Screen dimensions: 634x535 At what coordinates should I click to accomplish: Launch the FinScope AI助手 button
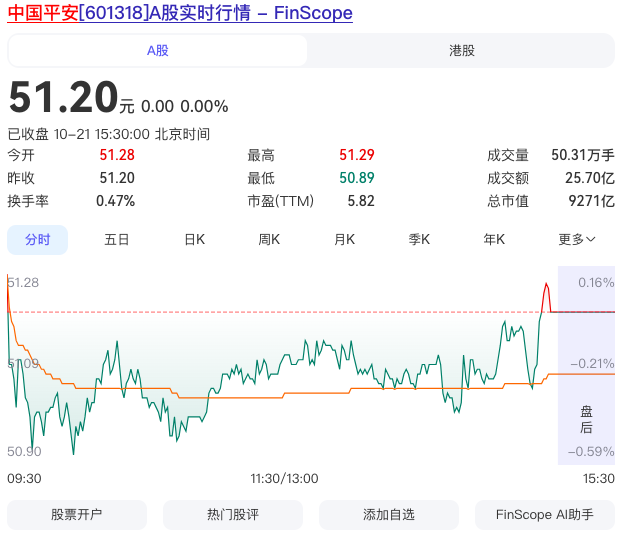(x=545, y=515)
